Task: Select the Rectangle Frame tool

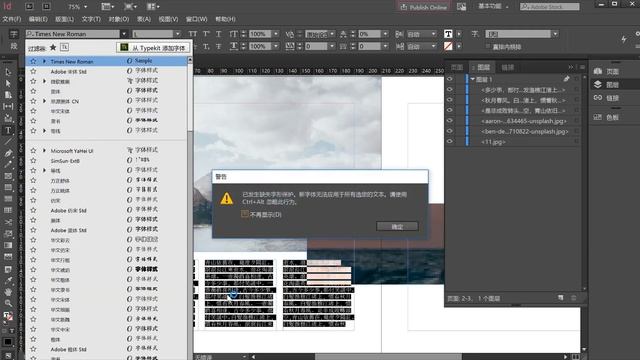Action: click(x=8, y=176)
